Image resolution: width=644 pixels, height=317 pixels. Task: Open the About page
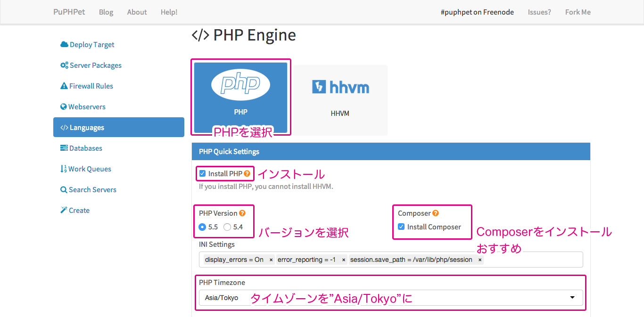[137, 12]
